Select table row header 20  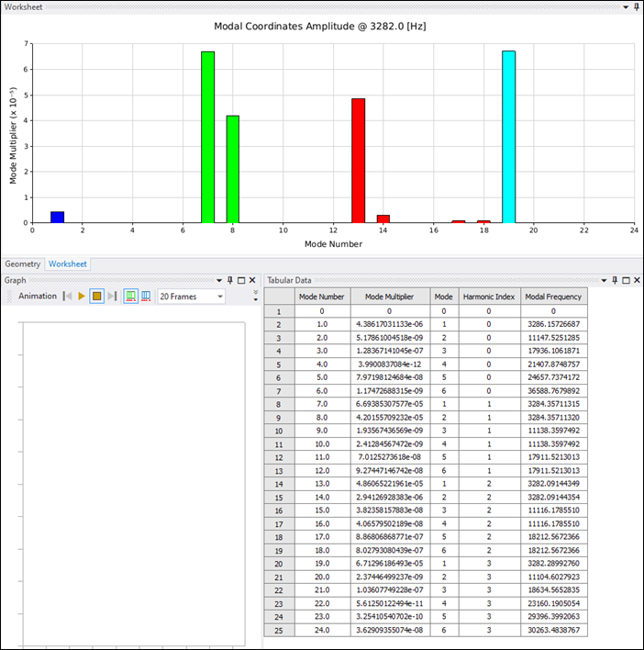(x=279, y=564)
